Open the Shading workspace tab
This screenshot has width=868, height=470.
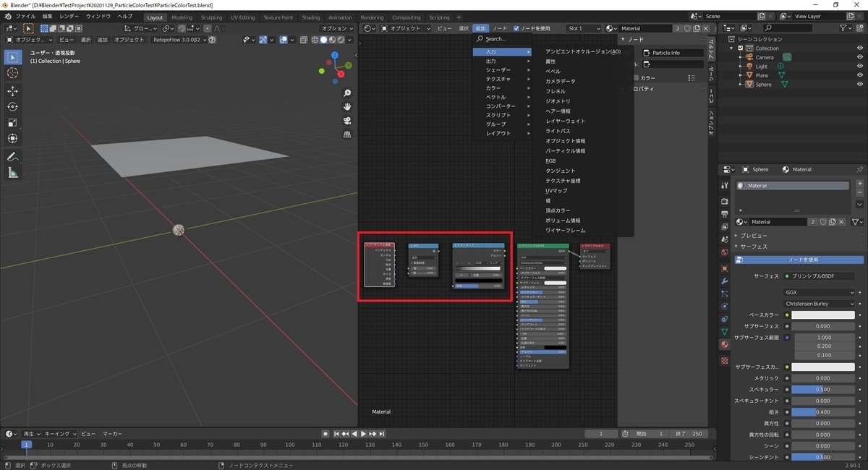(x=311, y=17)
